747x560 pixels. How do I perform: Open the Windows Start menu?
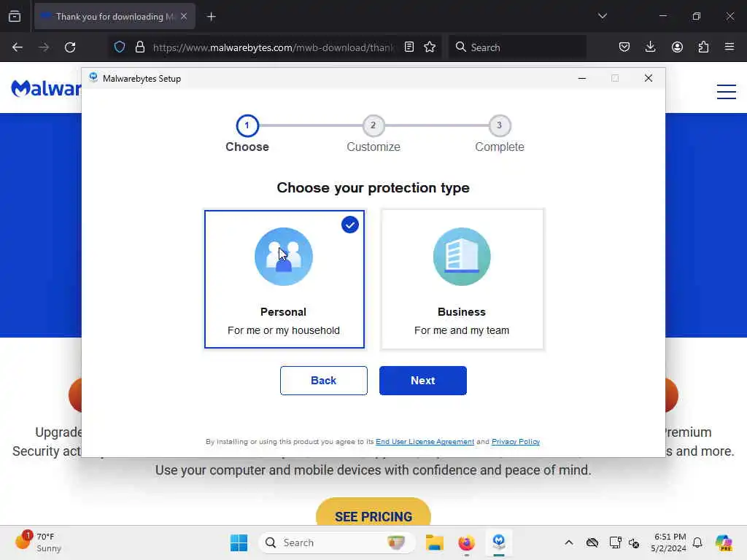click(x=239, y=542)
